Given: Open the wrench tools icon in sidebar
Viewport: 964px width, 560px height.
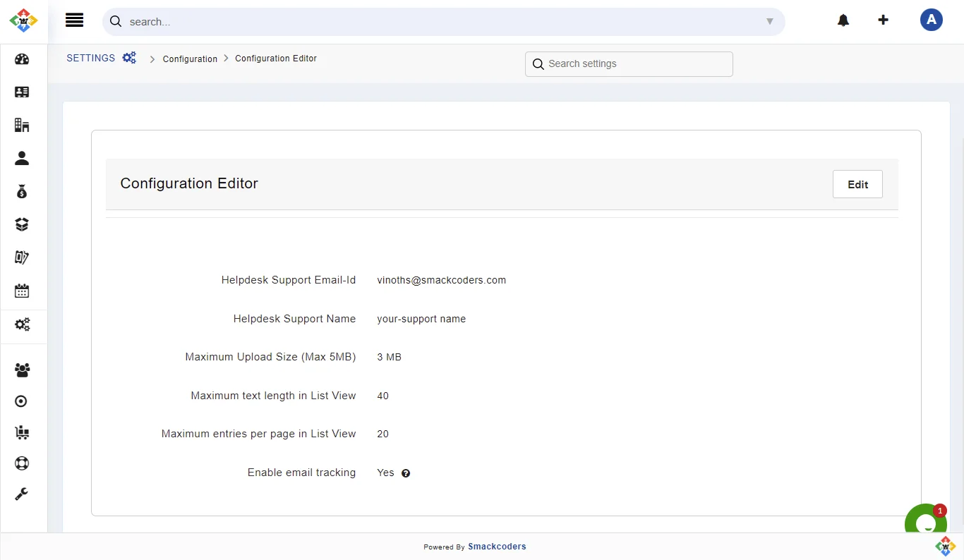Looking at the screenshot, I should [x=22, y=494].
